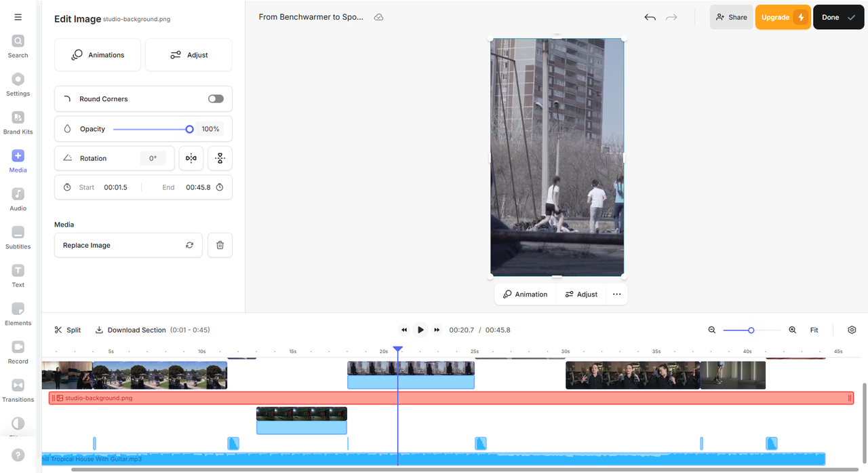Open Text panel in sidebar
The width and height of the screenshot is (868, 473).
click(x=18, y=276)
